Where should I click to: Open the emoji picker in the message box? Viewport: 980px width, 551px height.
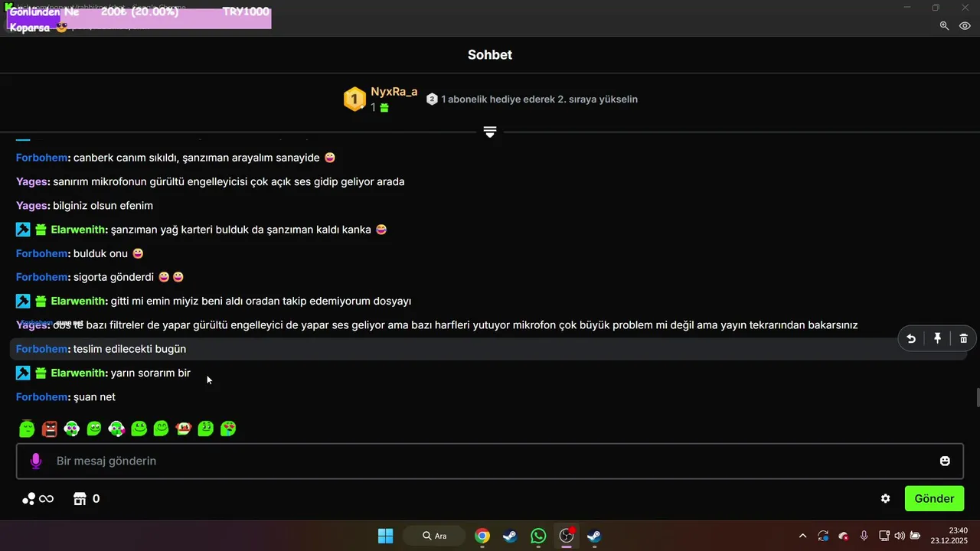[x=945, y=461]
